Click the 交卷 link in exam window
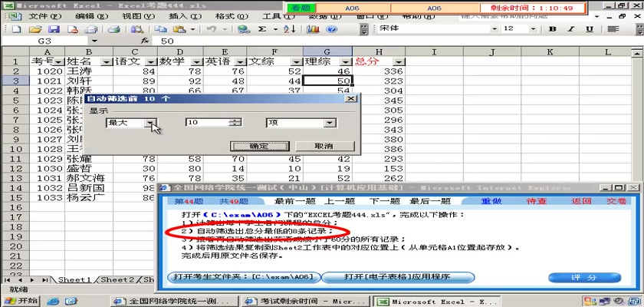The height and width of the screenshot is (307, 644). (616, 201)
